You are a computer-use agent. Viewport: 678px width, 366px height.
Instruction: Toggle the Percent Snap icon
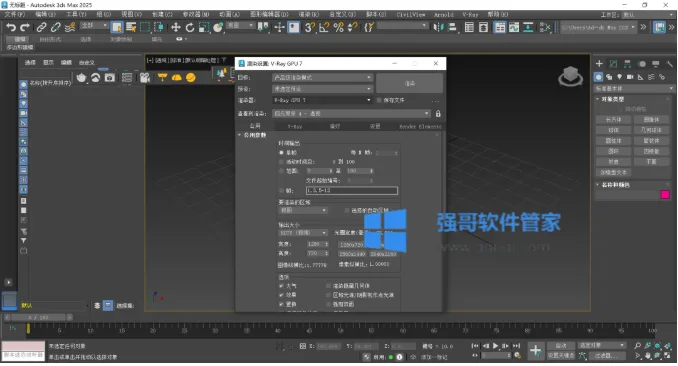[339, 27]
